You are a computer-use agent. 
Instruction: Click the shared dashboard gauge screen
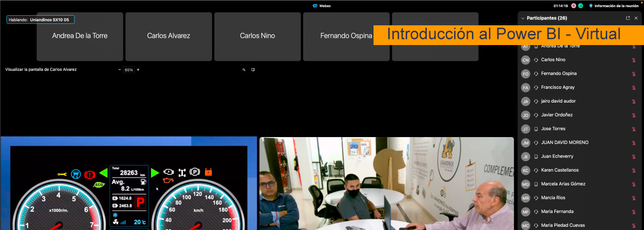click(x=128, y=183)
